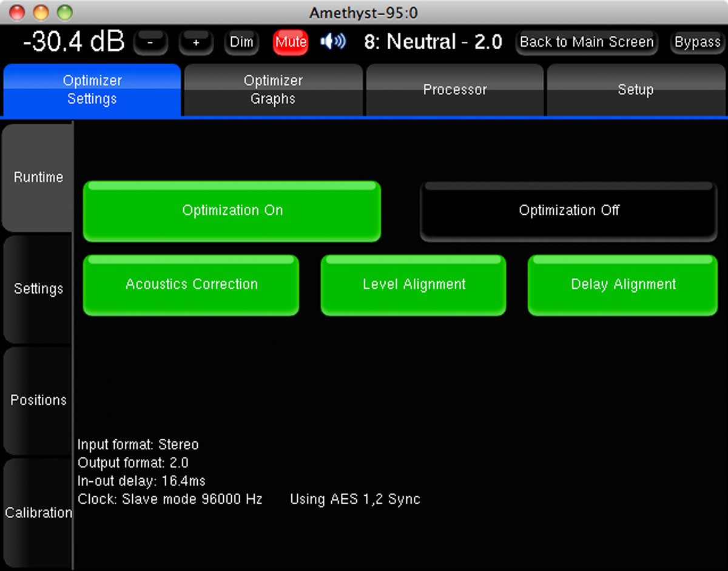
Task: Show the Positions side tab
Action: coord(38,400)
